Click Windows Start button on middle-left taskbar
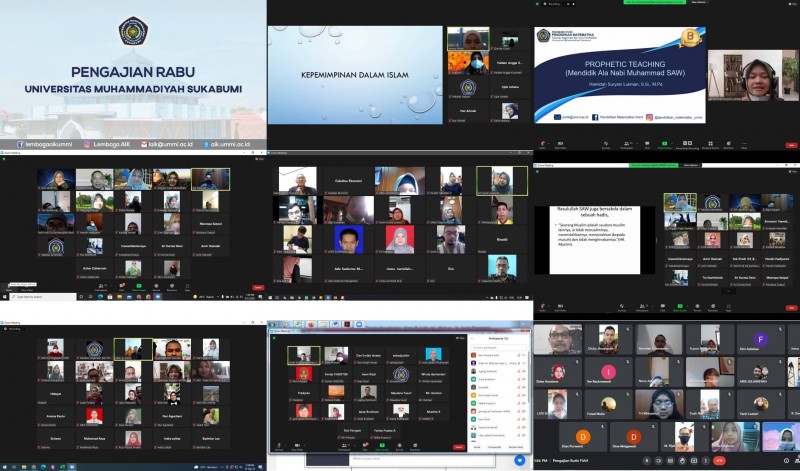Screen dimensions: 800x471 click(5, 297)
